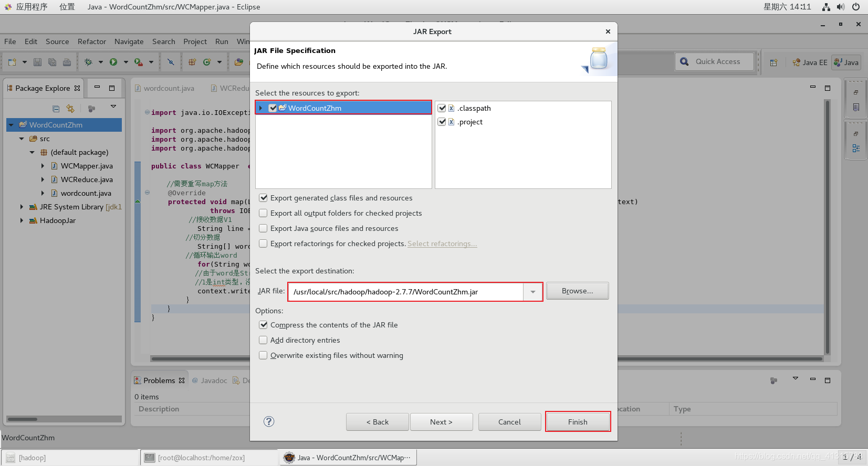Enable Export refactorings for checked projects
The width and height of the screenshot is (868, 466).
point(264,243)
